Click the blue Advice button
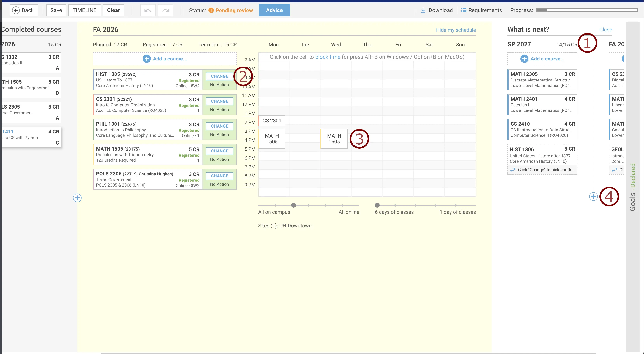644x354 pixels. click(x=274, y=10)
